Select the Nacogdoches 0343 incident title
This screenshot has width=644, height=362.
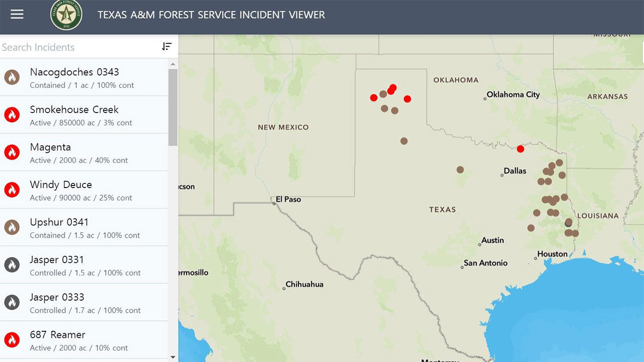(x=74, y=72)
